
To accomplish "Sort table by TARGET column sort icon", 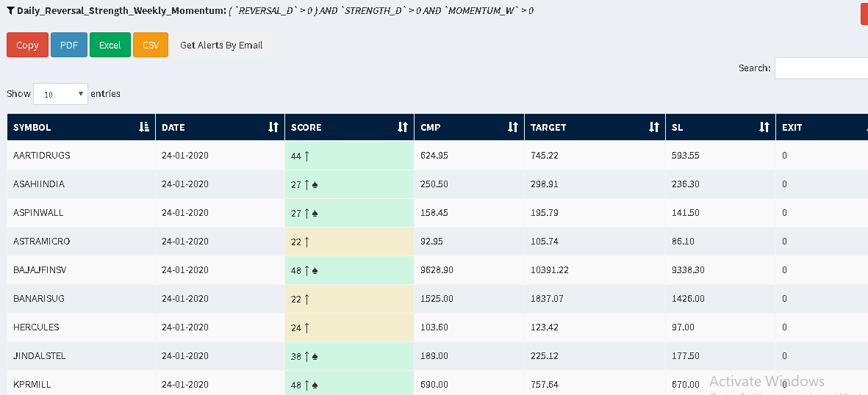I will [x=654, y=127].
